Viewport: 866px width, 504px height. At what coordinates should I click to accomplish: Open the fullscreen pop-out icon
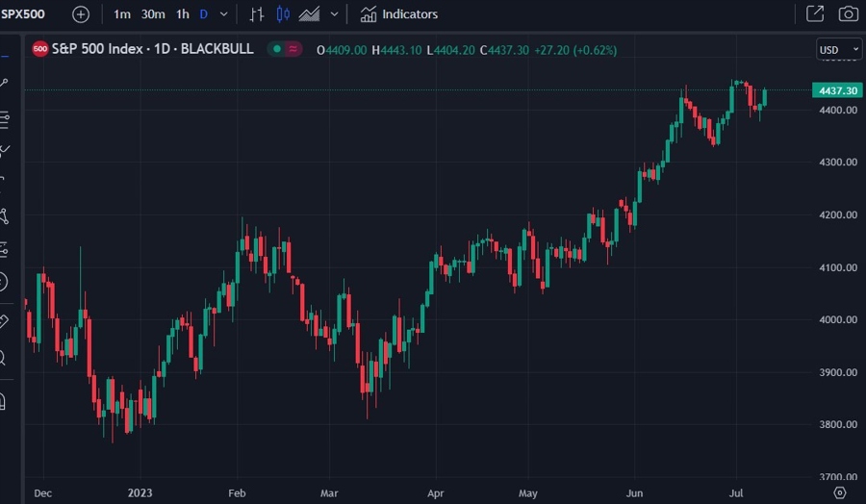[x=815, y=13]
